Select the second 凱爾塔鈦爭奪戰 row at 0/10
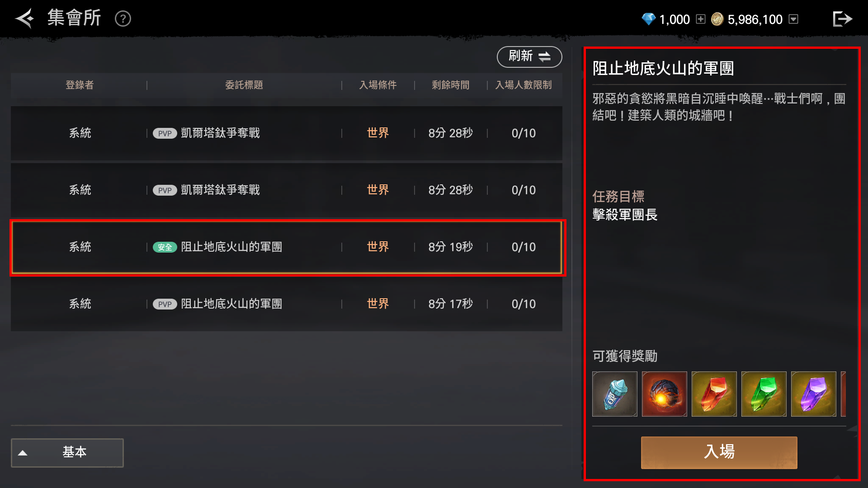The height and width of the screenshot is (488, 868). click(x=287, y=190)
